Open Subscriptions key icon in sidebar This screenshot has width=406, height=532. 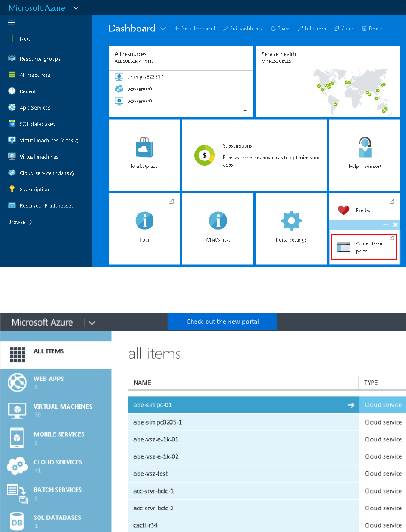point(12,189)
